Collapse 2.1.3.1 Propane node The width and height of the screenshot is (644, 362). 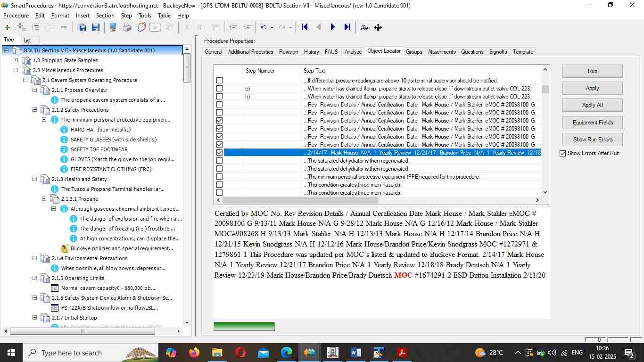44,199
